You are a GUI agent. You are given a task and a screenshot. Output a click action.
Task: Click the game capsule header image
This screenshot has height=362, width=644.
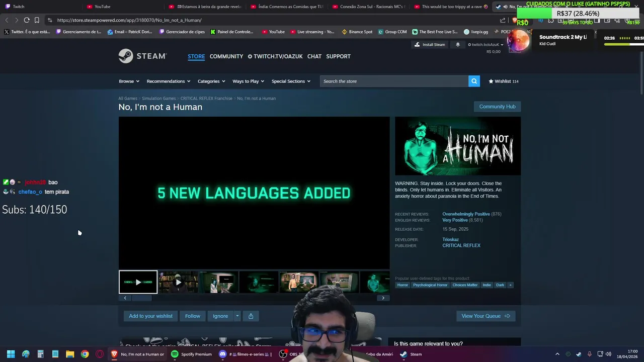click(458, 146)
